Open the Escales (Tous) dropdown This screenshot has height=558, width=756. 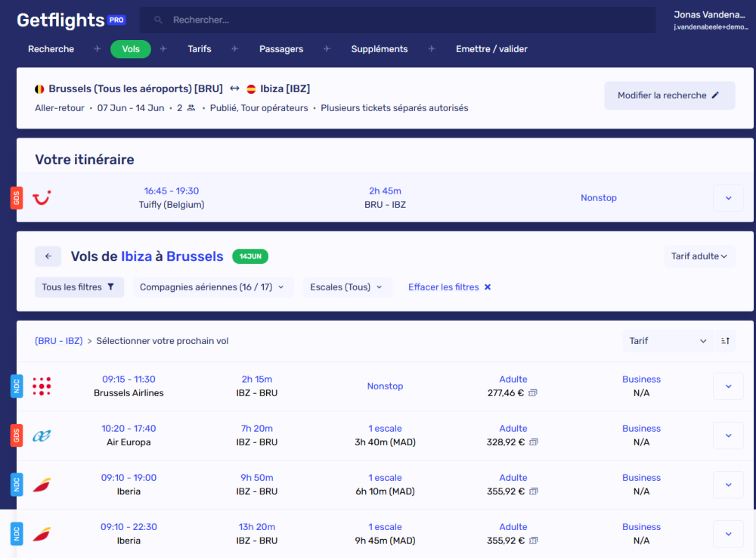[x=347, y=287]
